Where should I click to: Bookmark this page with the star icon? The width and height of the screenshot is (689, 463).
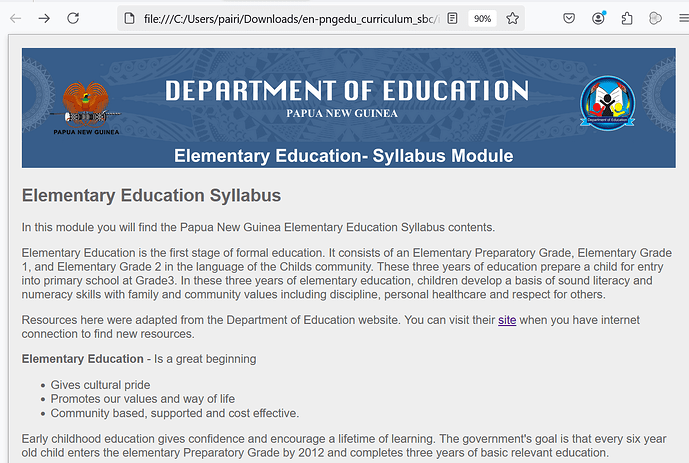click(512, 18)
